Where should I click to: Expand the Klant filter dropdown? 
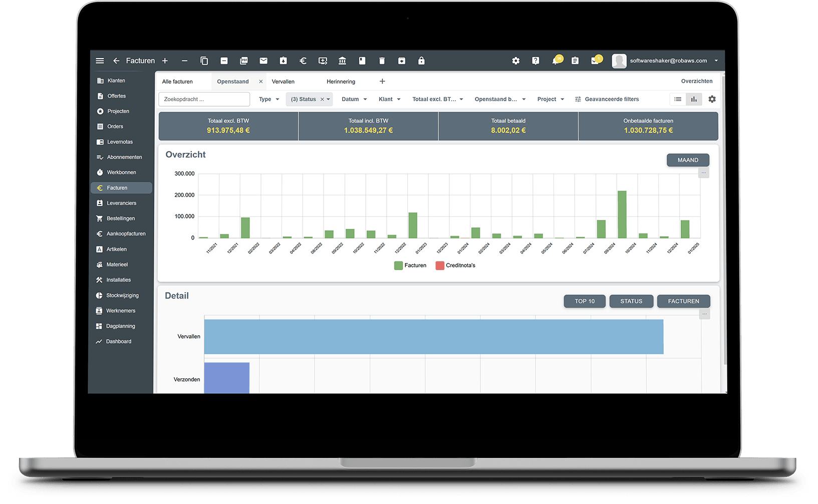pyautogui.click(x=389, y=99)
